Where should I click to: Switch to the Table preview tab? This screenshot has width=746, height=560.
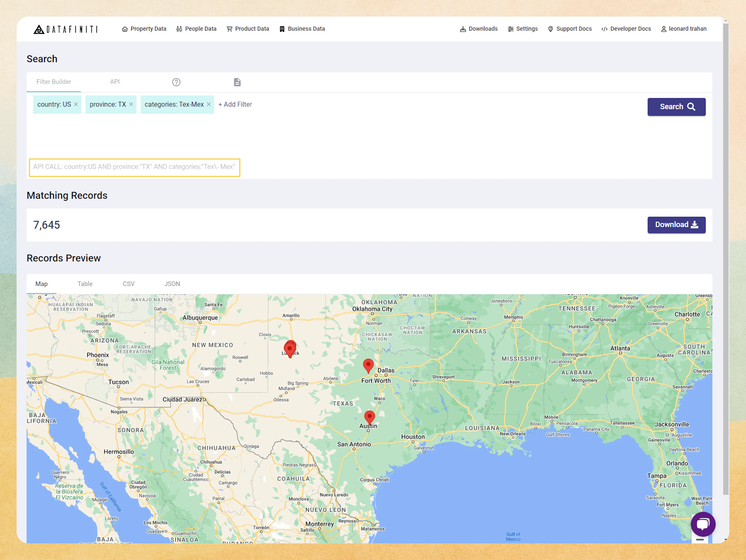(85, 284)
